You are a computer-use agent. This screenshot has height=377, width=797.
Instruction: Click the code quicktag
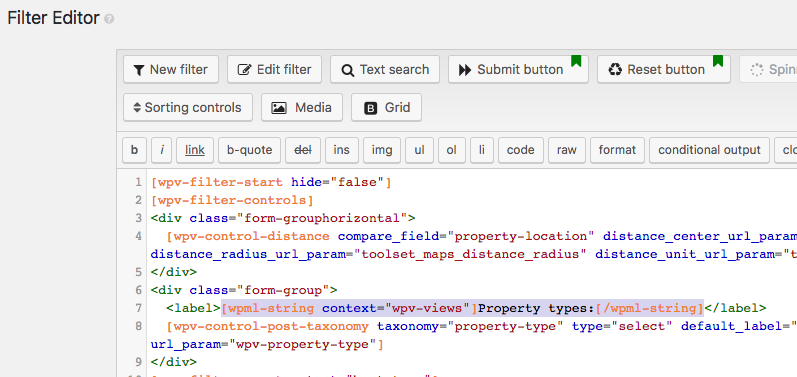click(x=520, y=150)
